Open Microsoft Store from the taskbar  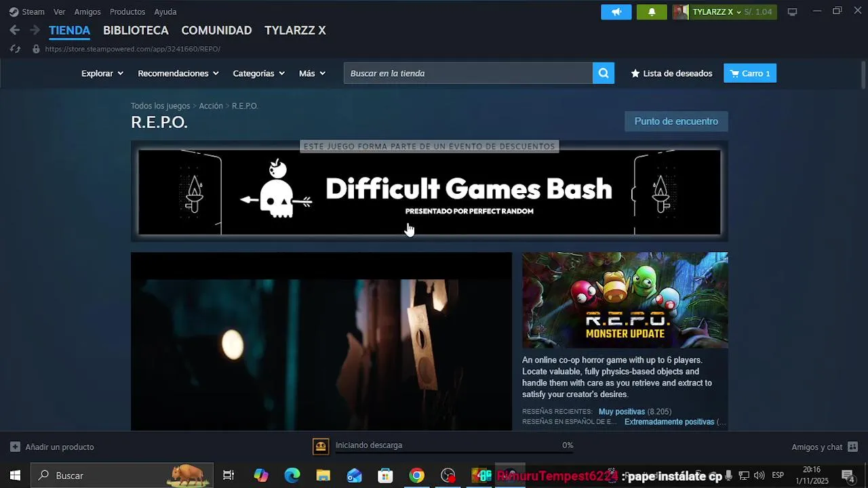click(x=385, y=475)
